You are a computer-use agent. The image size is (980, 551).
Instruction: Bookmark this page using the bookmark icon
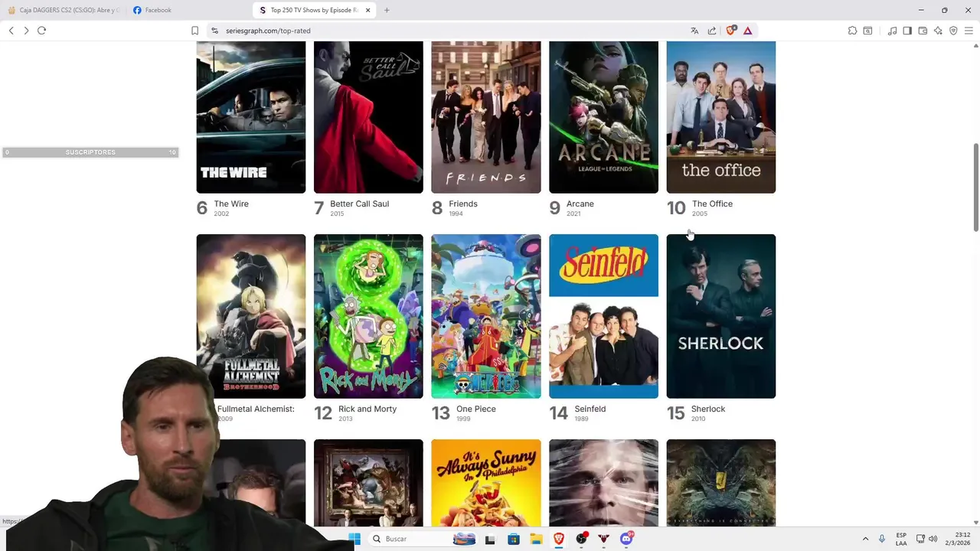coord(194,31)
